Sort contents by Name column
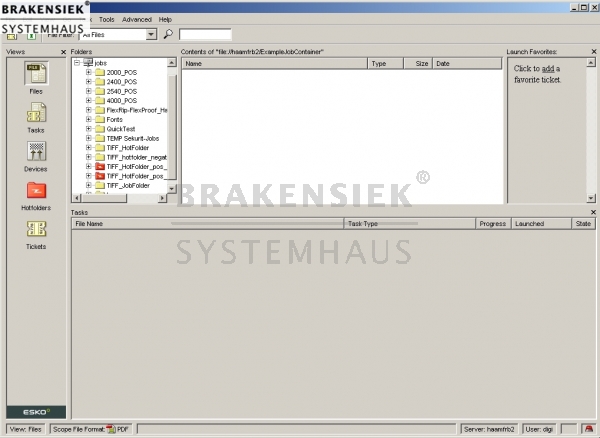The image size is (600, 438). (274, 64)
